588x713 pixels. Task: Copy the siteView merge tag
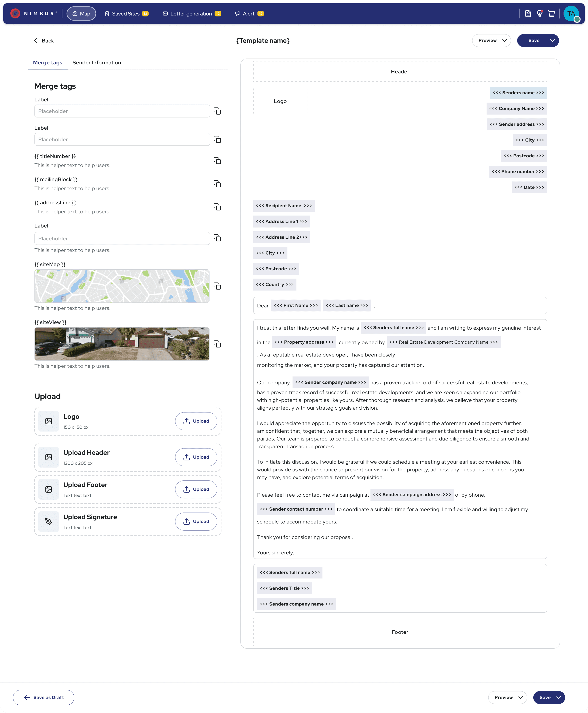pyautogui.click(x=217, y=344)
